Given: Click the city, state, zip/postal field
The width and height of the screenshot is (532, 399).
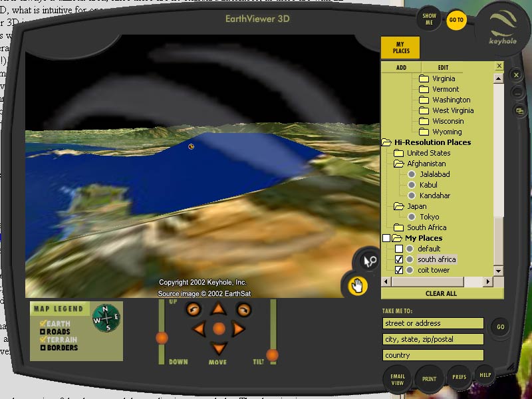Looking at the screenshot, I should pos(433,339).
